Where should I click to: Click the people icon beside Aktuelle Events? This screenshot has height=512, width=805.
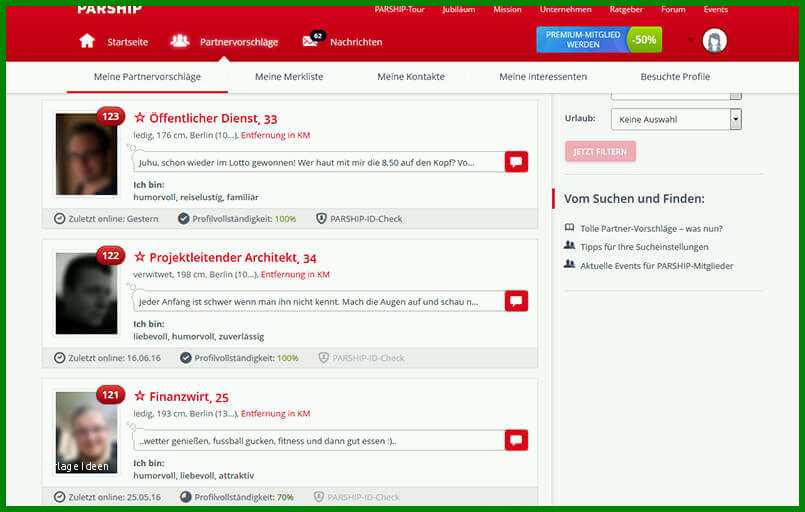tap(569, 264)
